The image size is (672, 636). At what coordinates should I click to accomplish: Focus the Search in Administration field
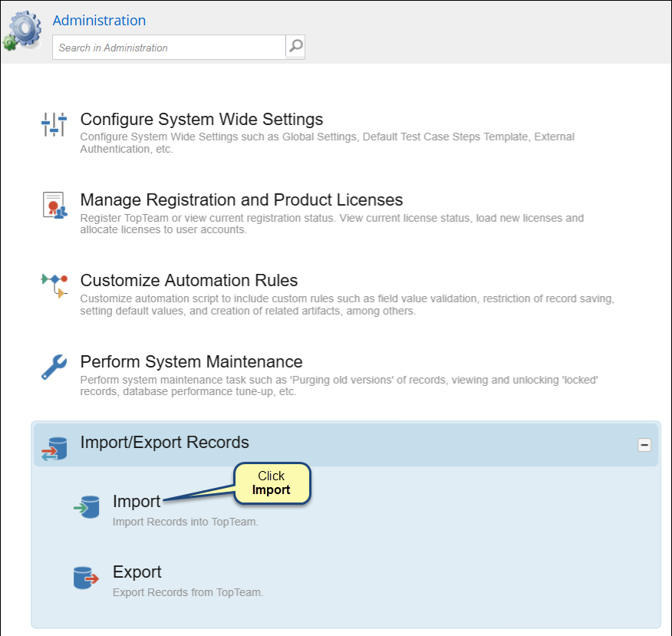[x=169, y=47]
